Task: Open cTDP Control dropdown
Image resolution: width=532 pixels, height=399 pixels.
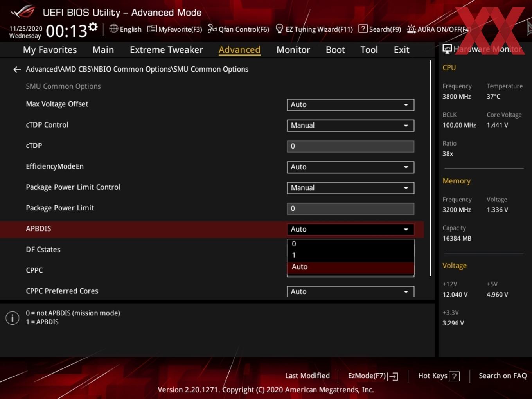Action: coord(350,126)
